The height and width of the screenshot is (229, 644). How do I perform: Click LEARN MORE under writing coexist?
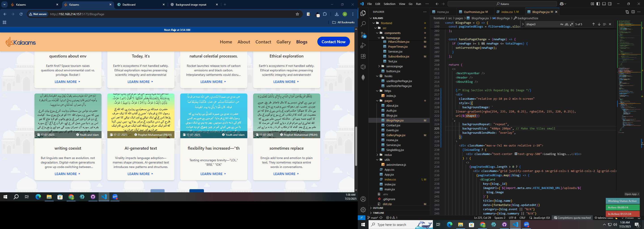68,174
